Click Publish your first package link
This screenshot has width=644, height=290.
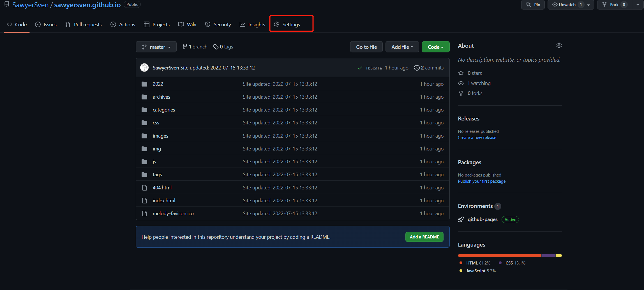coord(482,181)
